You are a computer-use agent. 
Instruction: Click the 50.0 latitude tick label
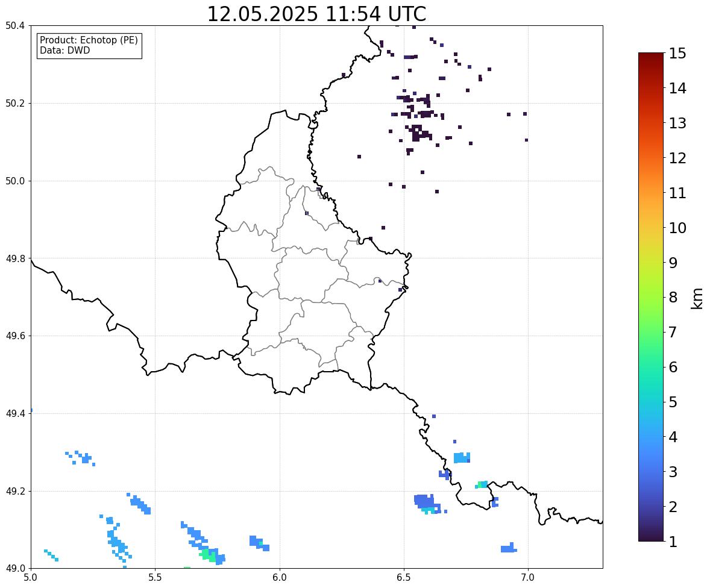coord(15,181)
